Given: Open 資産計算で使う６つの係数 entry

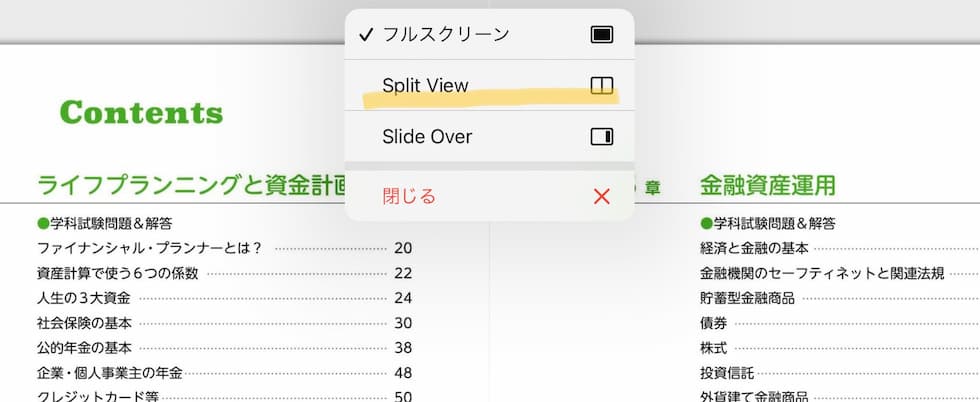Looking at the screenshot, I should click(x=117, y=273).
